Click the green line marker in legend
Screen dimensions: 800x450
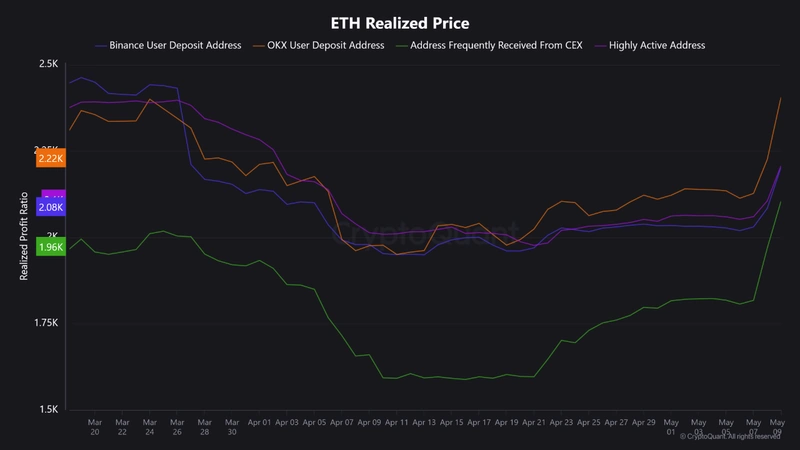[401, 46]
